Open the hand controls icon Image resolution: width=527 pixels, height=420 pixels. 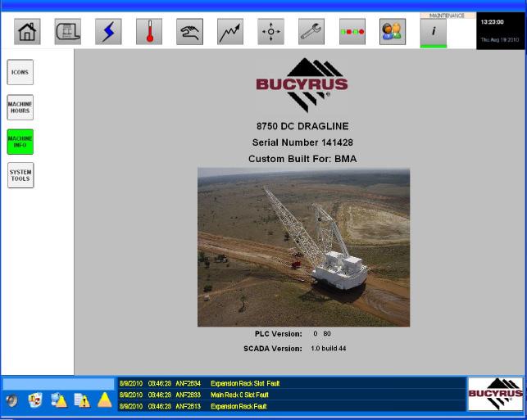coord(189,32)
